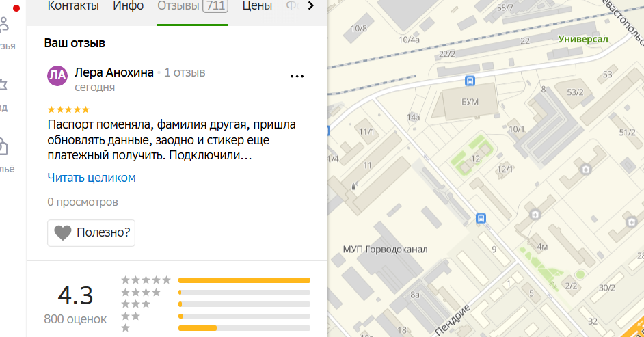Click building 10/1 on the map
Viewport: 644px width, 337px height.
[516, 129]
